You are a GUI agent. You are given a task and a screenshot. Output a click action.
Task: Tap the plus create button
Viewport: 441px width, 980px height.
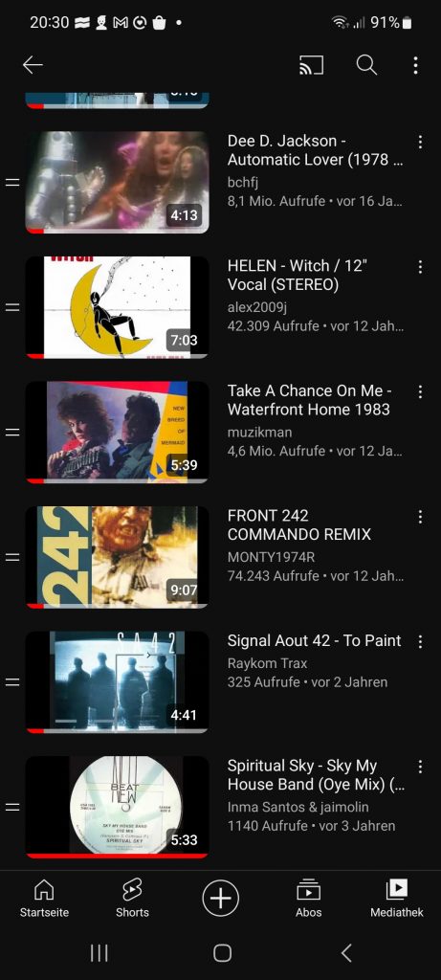220,899
